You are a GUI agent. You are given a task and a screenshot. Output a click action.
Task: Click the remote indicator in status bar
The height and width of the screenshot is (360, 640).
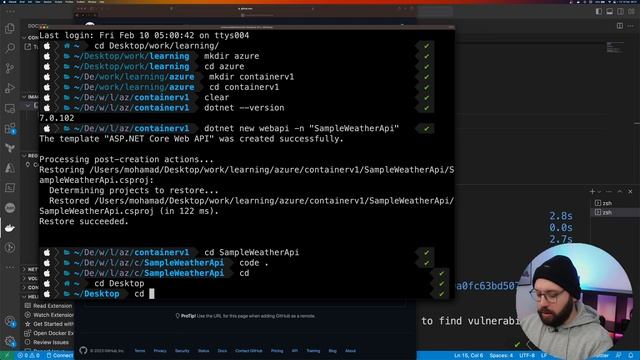tap(7, 356)
